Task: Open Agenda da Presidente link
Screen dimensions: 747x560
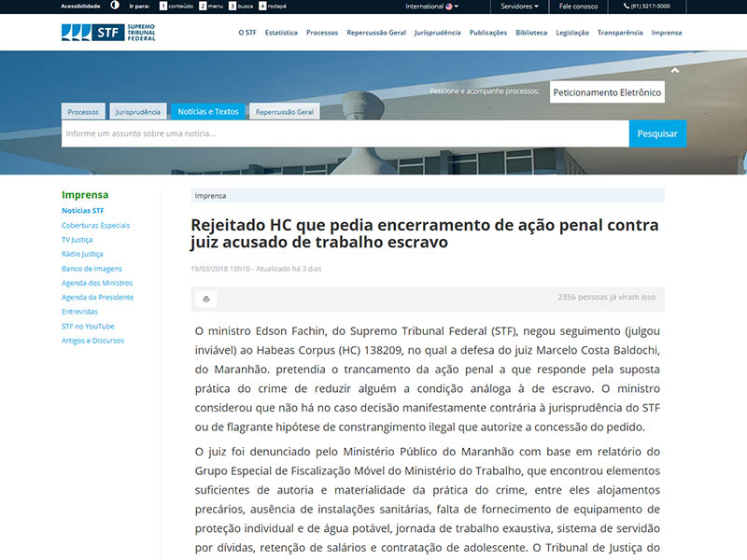Action: pos(97,297)
